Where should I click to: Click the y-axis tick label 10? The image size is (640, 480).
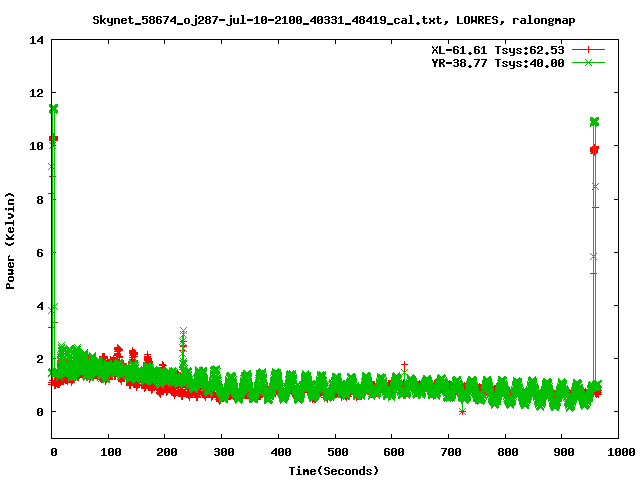point(36,146)
